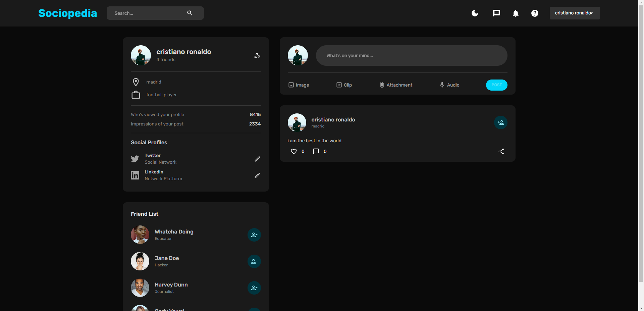Click the scrollbar down arrow
This screenshot has height=311, width=644.
pos(641,308)
